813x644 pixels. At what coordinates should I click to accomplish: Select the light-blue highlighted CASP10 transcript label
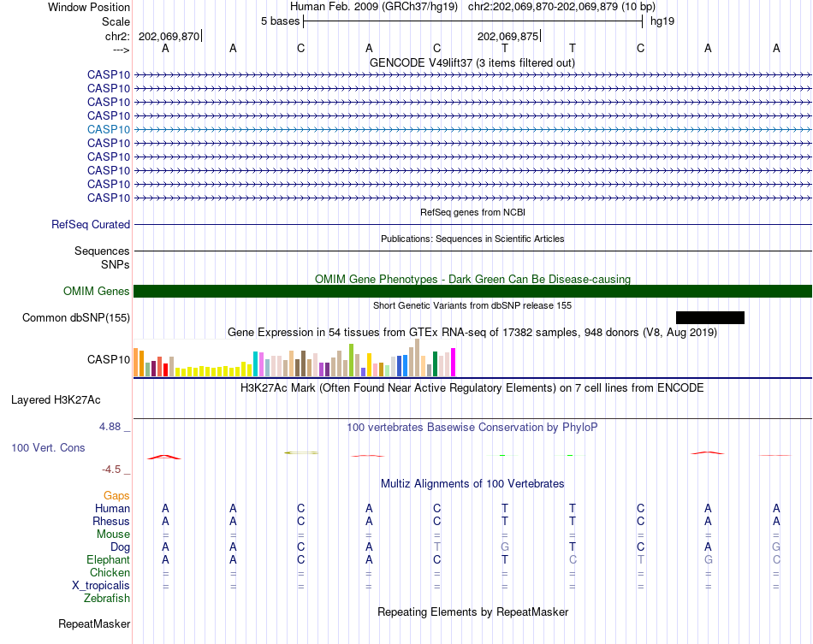point(109,129)
